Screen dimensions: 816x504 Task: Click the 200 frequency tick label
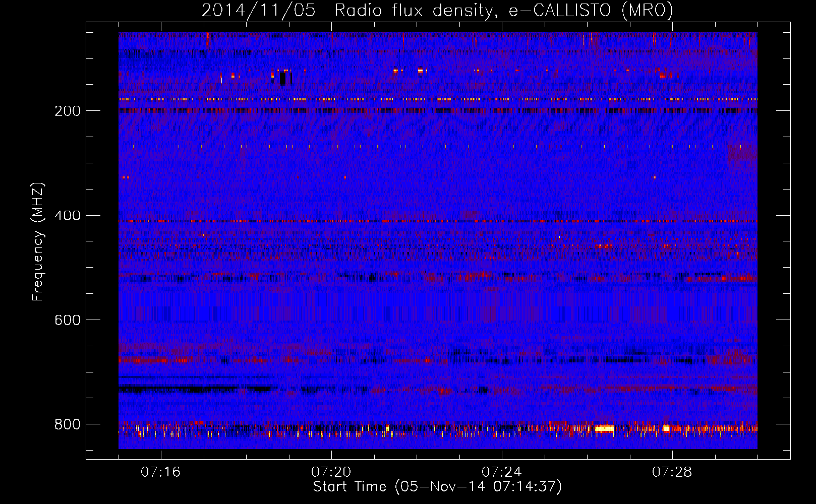click(68, 111)
